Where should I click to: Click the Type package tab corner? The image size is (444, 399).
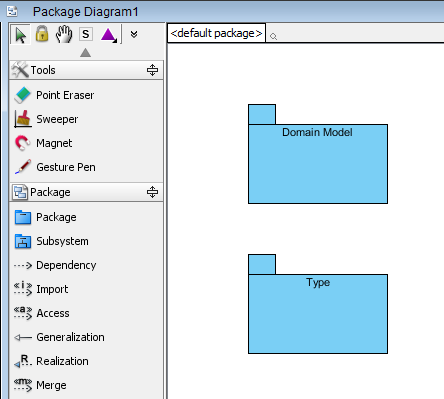[262, 264]
